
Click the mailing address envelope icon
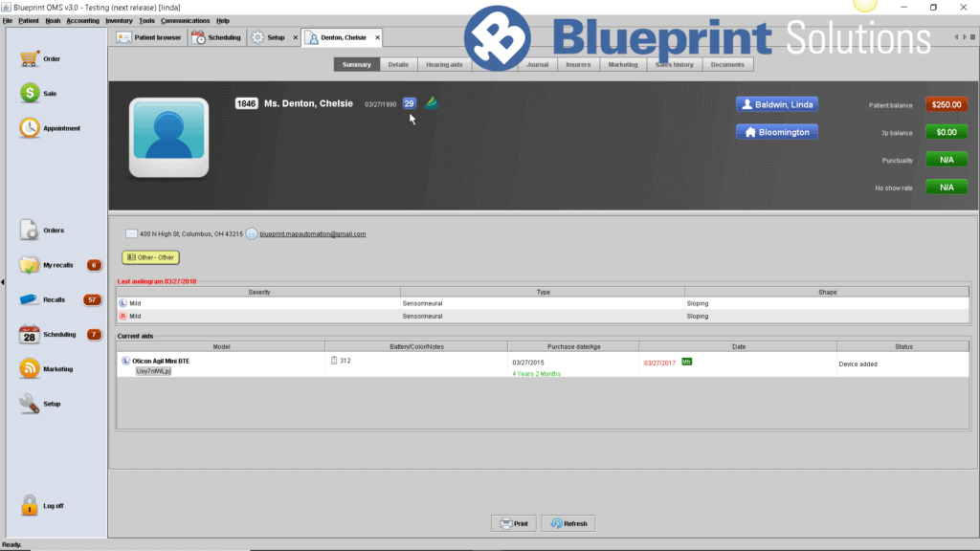(131, 233)
